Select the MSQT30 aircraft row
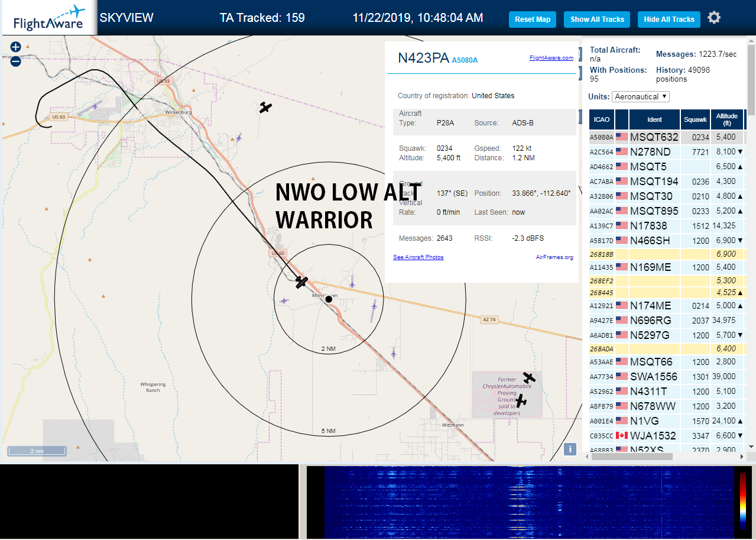The image size is (756, 540). (x=666, y=196)
